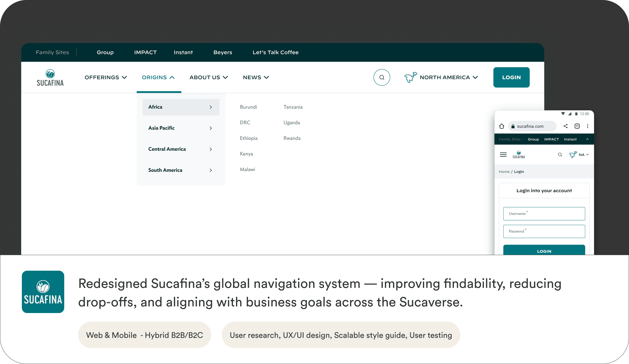Click the Beyers family site link

(x=223, y=52)
